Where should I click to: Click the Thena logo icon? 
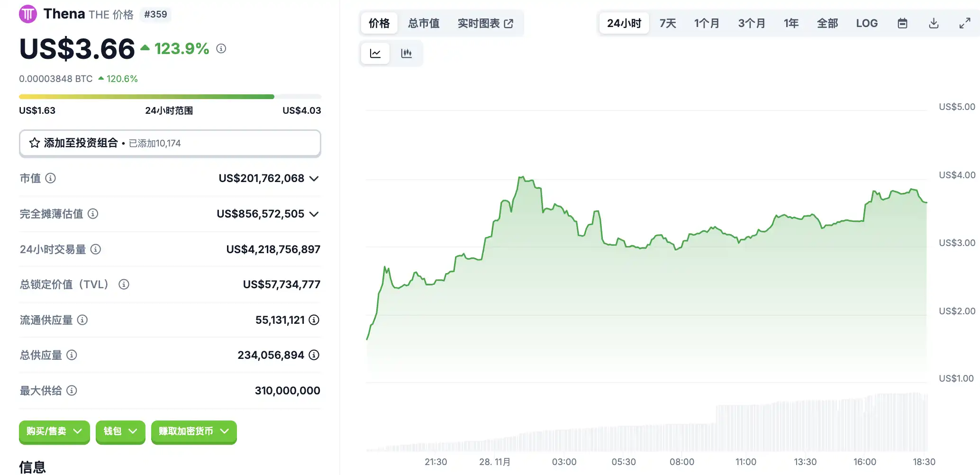point(27,14)
